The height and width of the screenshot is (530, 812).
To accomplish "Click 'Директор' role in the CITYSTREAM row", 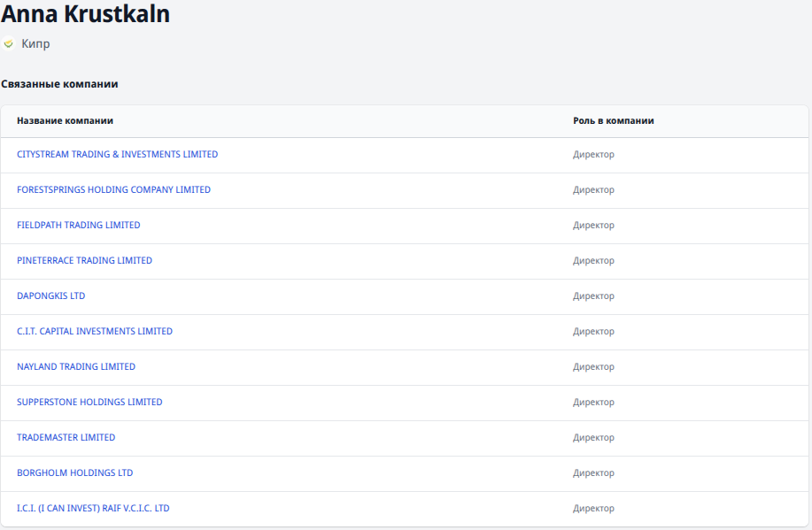I will coord(593,154).
